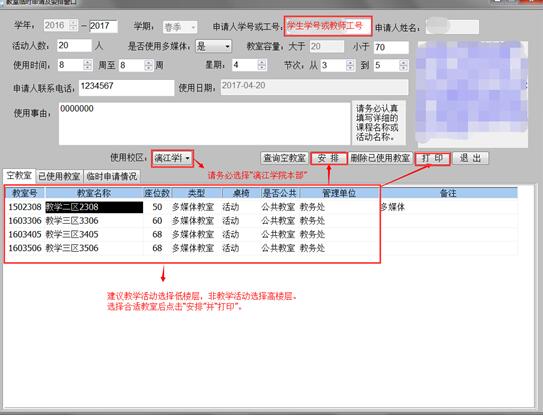This screenshot has height=417, width=543.
Task: Decrease 节次 start period stepper
Action: tap(350, 69)
